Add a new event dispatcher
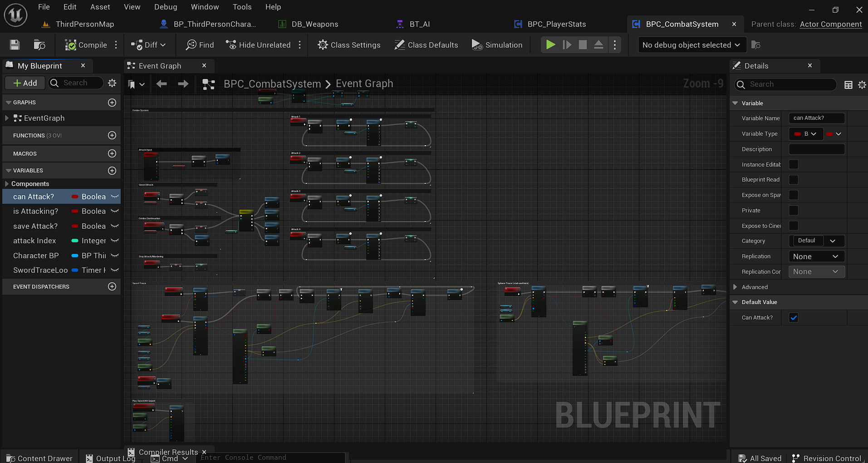The height and width of the screenshot is (463, 868). pyautogui.click(x=112, y=286)
